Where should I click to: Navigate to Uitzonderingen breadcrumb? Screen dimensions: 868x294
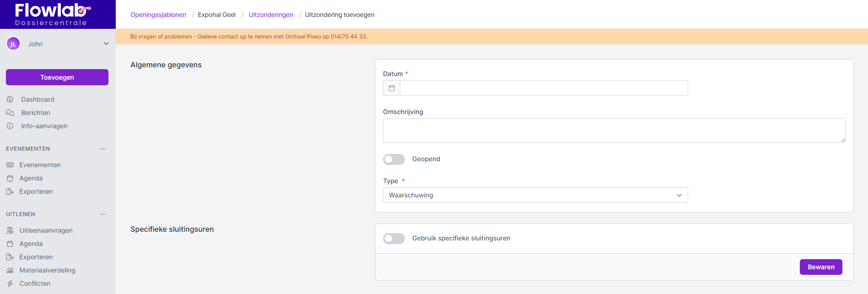[x=271, y=15]
